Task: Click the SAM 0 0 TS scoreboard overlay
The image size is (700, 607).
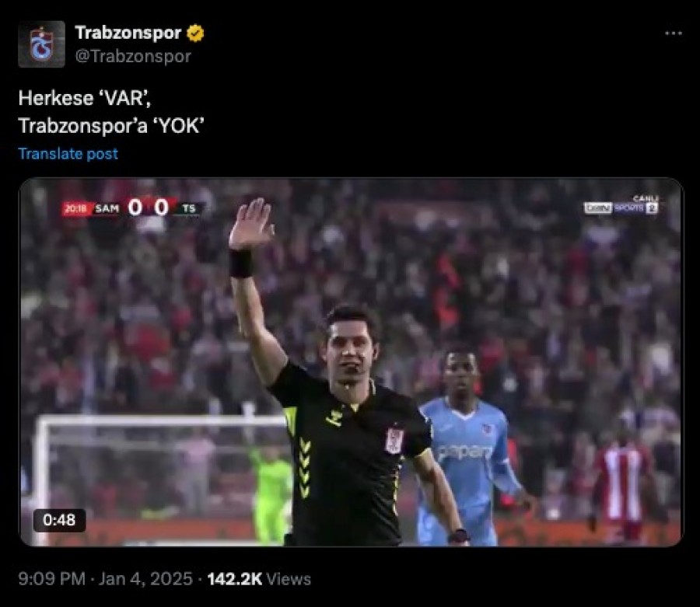Action: pyautogui.click(x=133, y=208)
